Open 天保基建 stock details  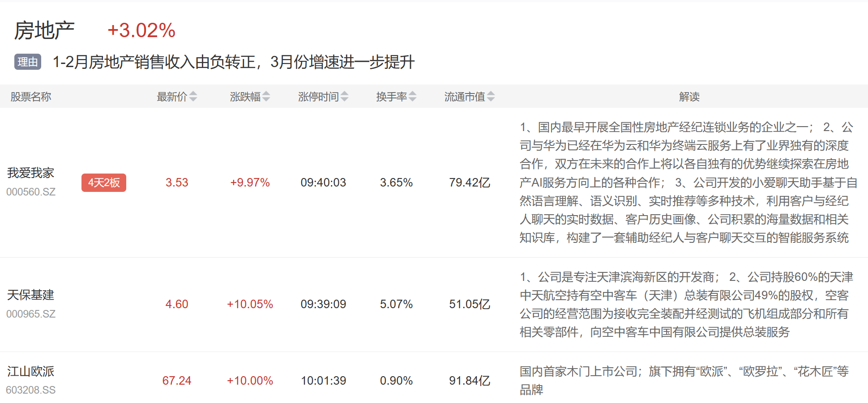tap(30, 295)
